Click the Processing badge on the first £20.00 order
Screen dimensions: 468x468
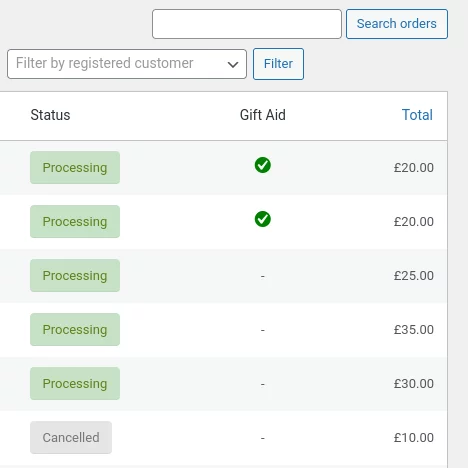pyautogui.click(x=75, y=168)
